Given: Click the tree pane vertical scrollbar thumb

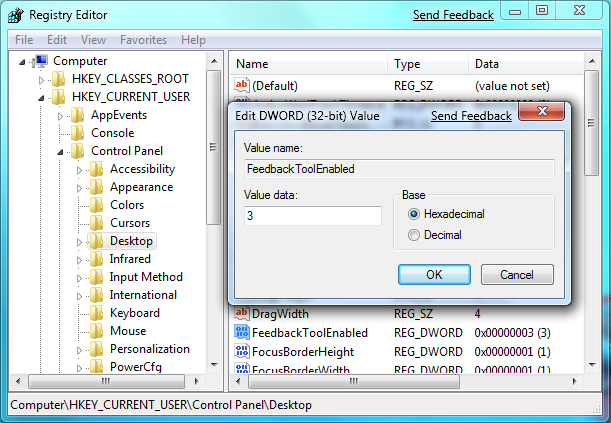Looking at the screenshot, I should click(213, 147).
